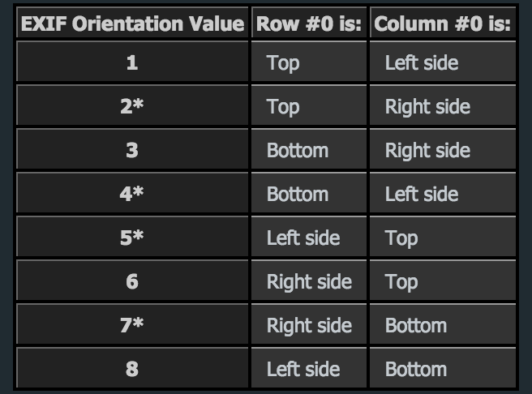Select "Bottom" in the value 7* row
Screen dimensions: 532x394
(416, 325)
